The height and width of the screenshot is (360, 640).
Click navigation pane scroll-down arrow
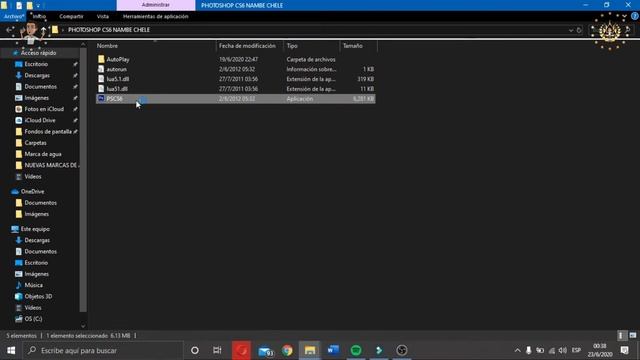pos(83,326)
